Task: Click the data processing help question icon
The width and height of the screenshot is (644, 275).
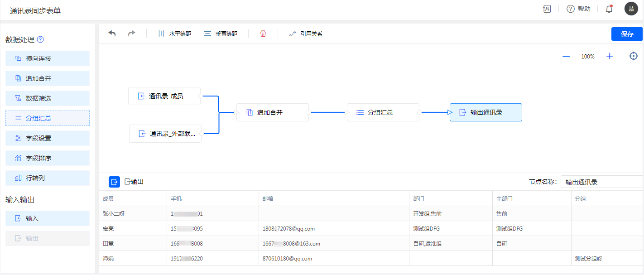Action: coord(40,39)
